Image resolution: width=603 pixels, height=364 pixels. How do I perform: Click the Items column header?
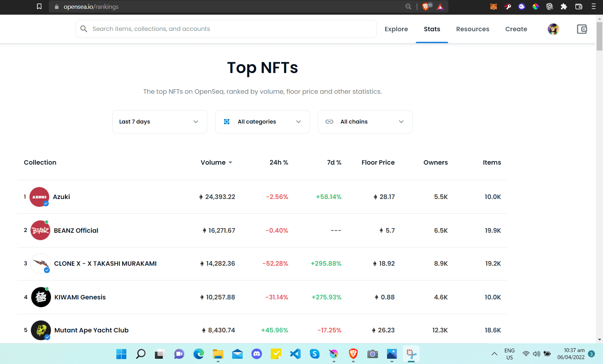click(492, 163)
